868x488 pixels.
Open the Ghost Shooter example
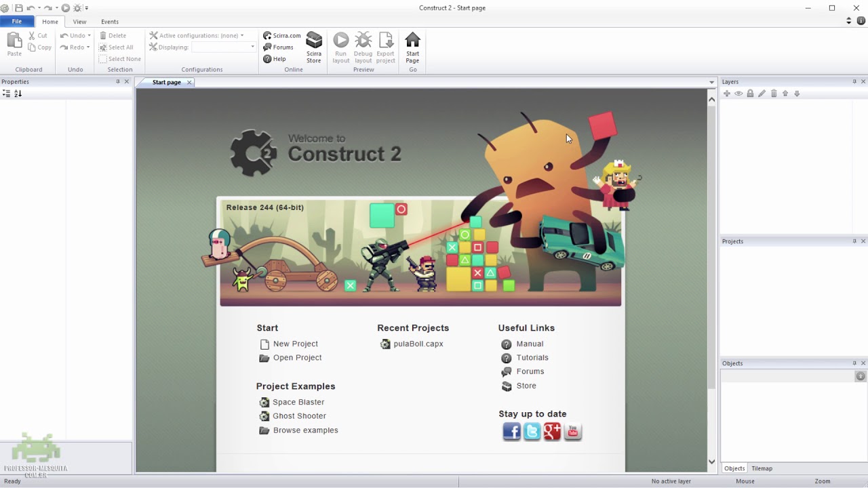click(x=299, y=416)
